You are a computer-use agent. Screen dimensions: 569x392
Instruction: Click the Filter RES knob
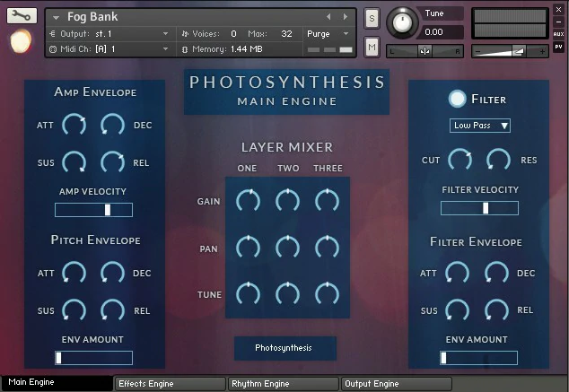point(499,161)
